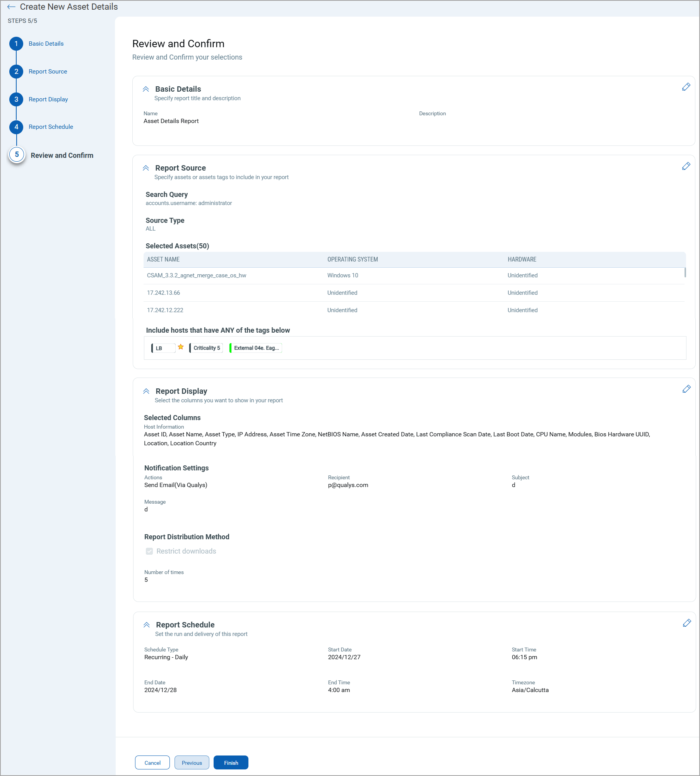Viewport: 700px width, 776px height.
Task: Click the Previous button
Action: (x=192, y=763)
